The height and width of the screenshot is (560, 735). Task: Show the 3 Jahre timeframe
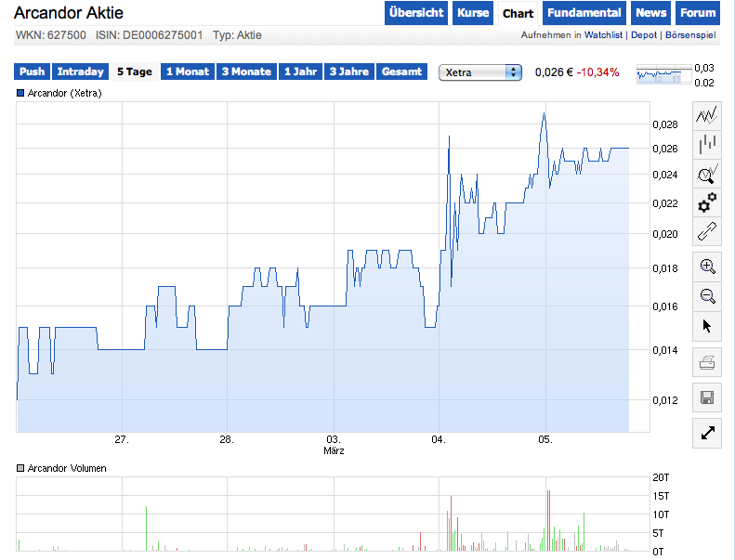(x=349, y=72)
